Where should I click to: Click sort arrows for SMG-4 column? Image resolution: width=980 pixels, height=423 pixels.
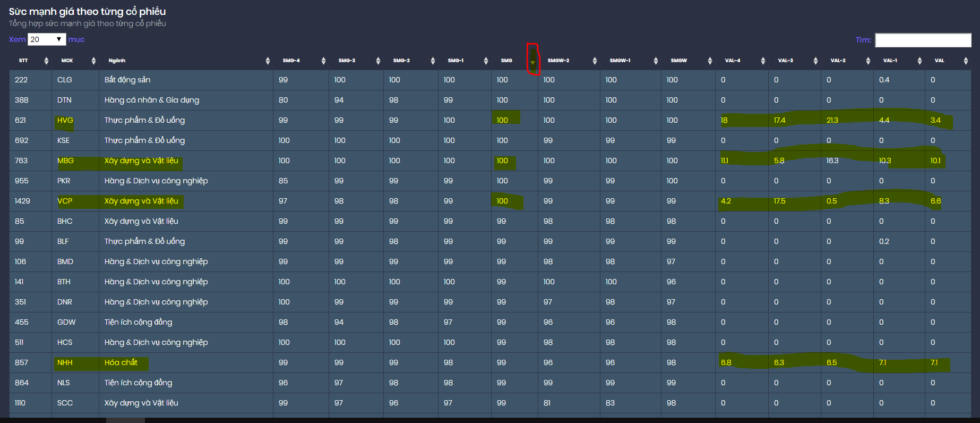point(323,61)
